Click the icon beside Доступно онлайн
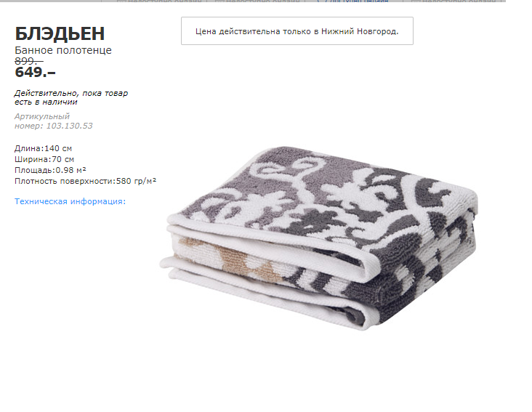The image size is (532, 412). [x=319, y=1]
